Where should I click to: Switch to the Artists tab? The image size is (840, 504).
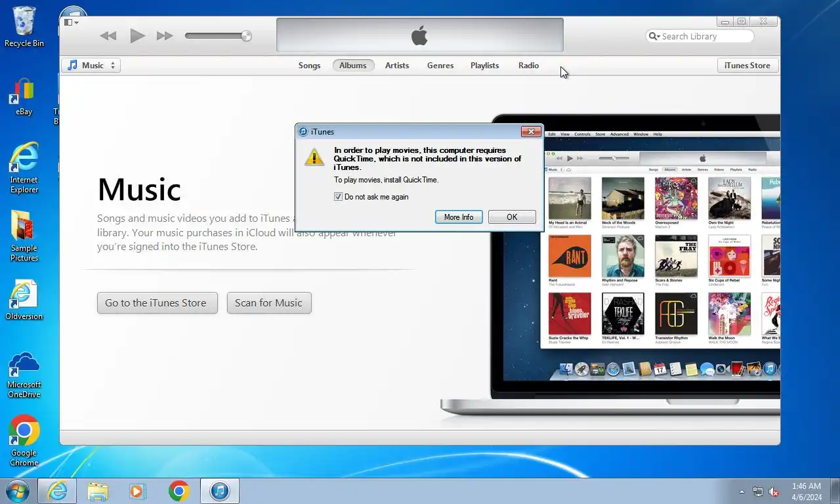tap(397, 66)
